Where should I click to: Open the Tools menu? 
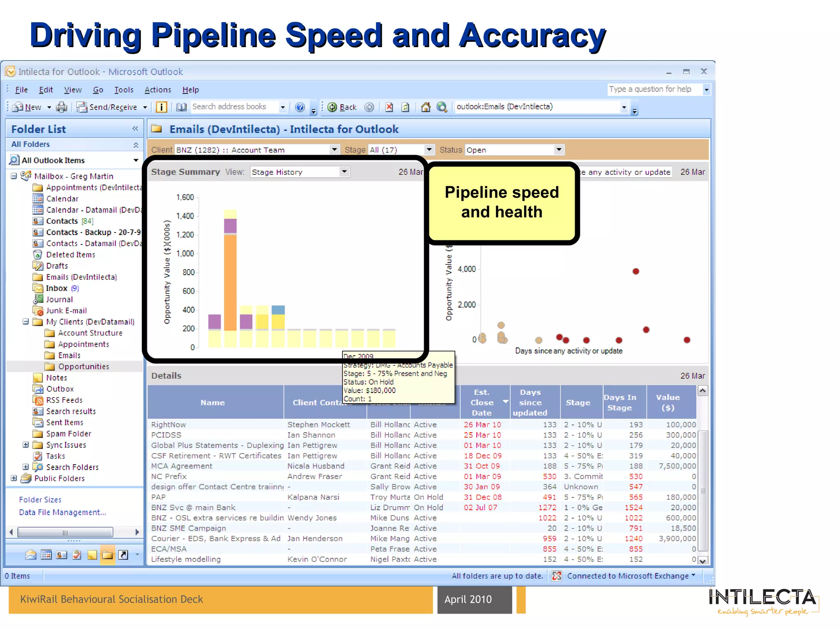pyautogui.click(x=123, y=90)
